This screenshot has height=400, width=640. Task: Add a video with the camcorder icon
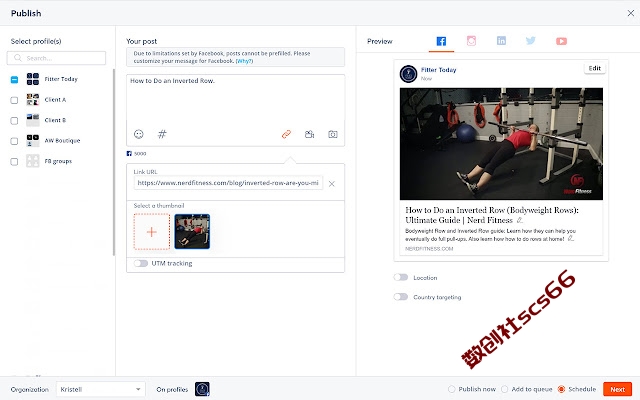pyautogui.click(x=309, y=134)
